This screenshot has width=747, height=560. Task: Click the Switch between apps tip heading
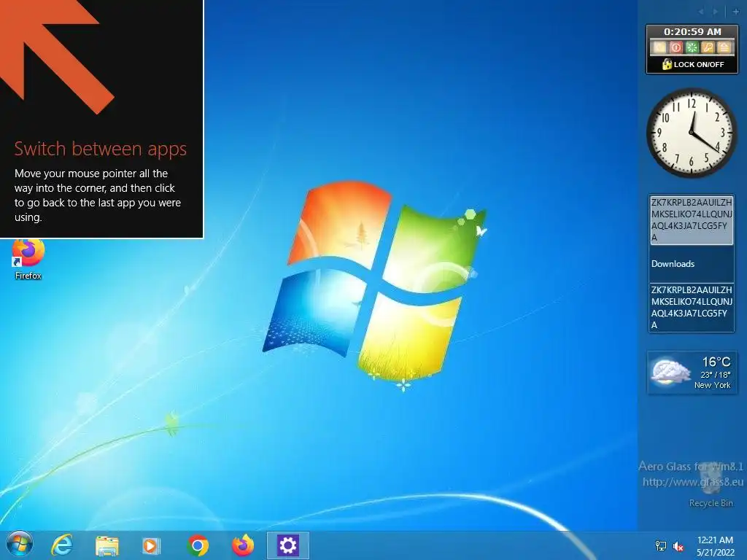(x=100, y=149)
